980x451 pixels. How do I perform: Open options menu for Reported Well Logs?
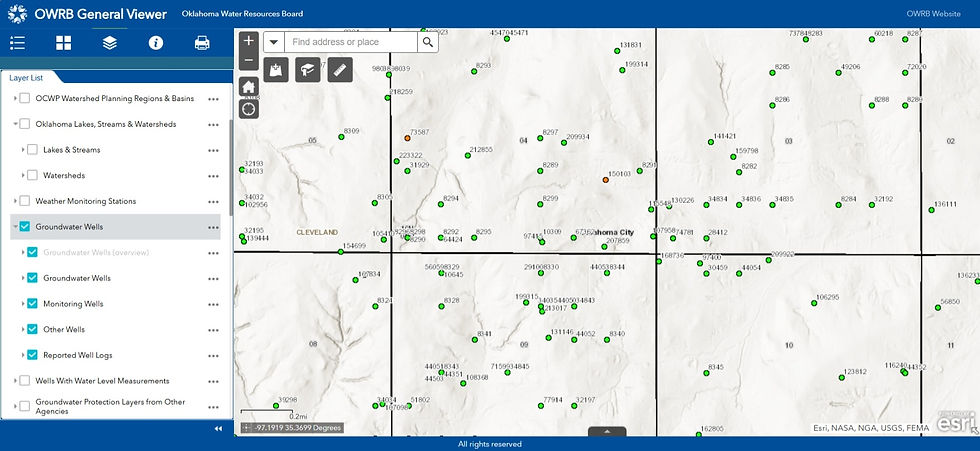pos(214,355)
